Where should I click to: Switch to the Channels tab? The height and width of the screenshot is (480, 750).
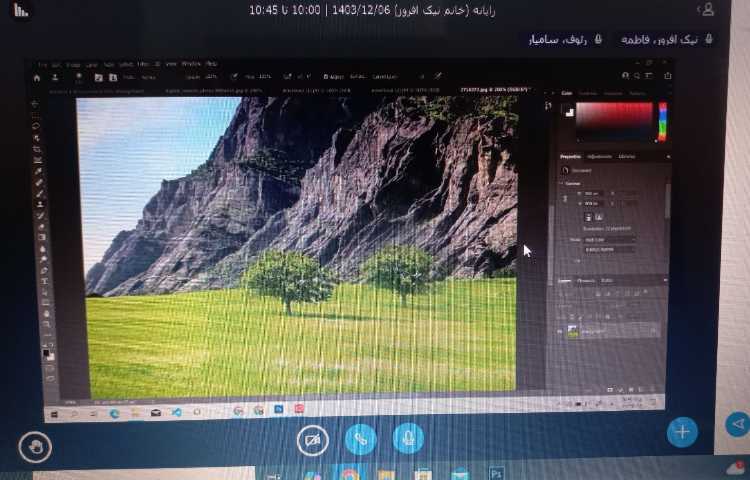[586, 281]
